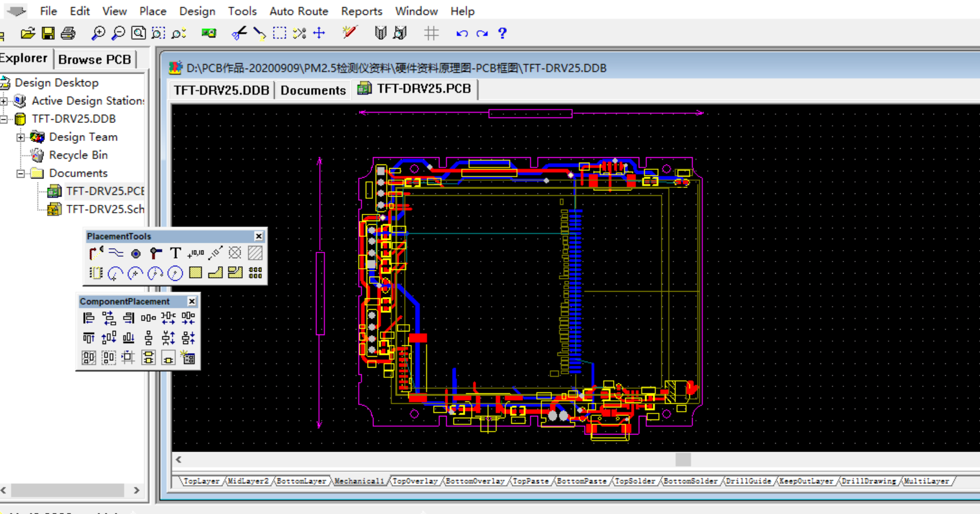
Task: Switch to the TFT-DRV25.DDB tab
Action: [x=221, y=90]
